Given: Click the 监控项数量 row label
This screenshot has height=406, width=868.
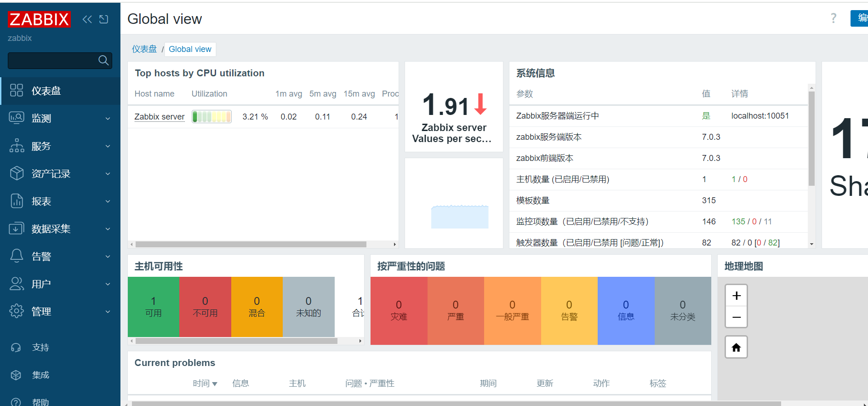Looking at the screenshot, I should point(582,222).
